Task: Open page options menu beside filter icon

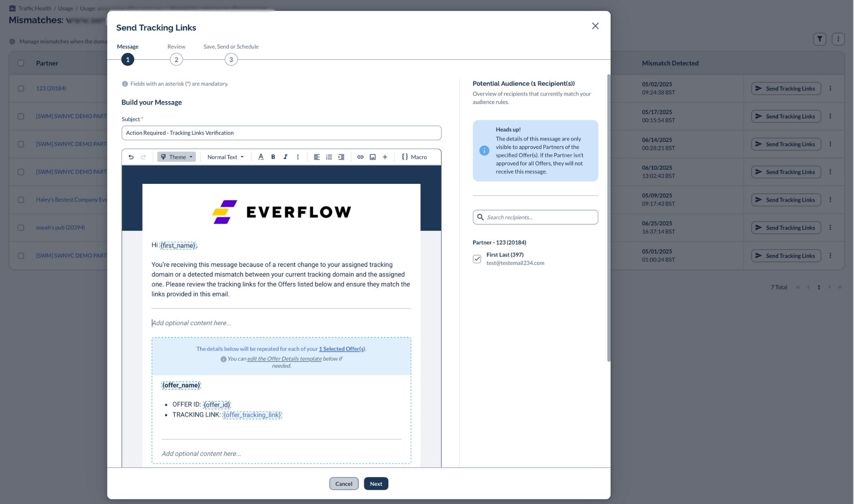Action: 838,39
